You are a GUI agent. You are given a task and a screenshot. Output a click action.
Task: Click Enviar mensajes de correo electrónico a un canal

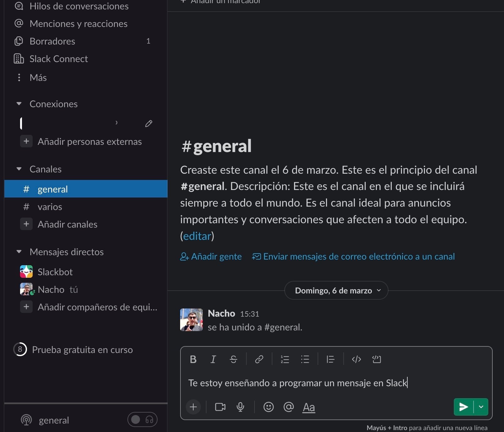[x=353, y=256]
